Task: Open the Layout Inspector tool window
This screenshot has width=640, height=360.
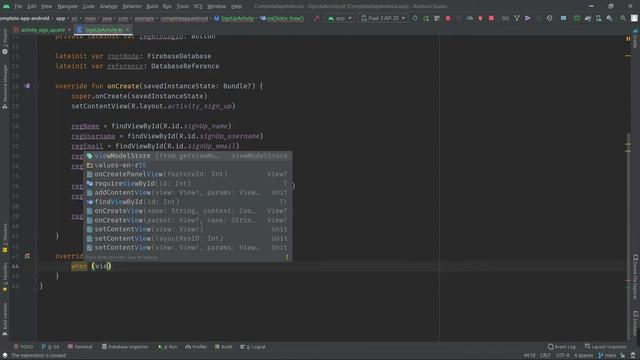Action: click(605, 347)
